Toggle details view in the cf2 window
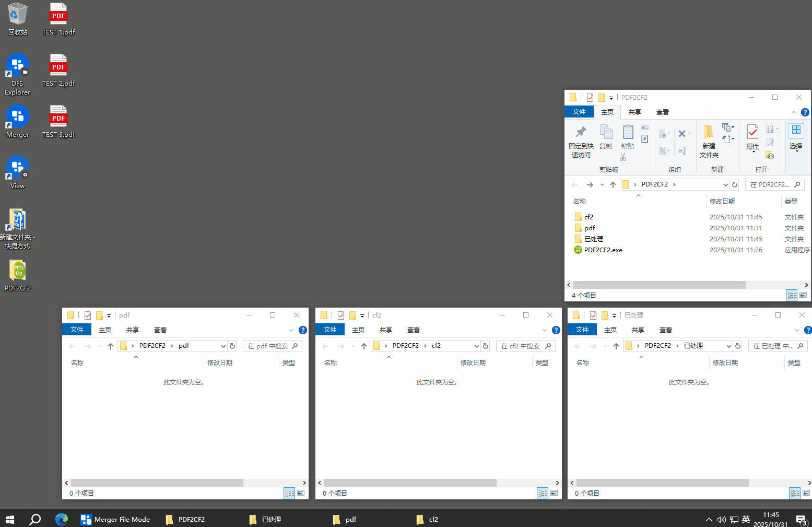812x527 pixels. click(x=543, y=493)
